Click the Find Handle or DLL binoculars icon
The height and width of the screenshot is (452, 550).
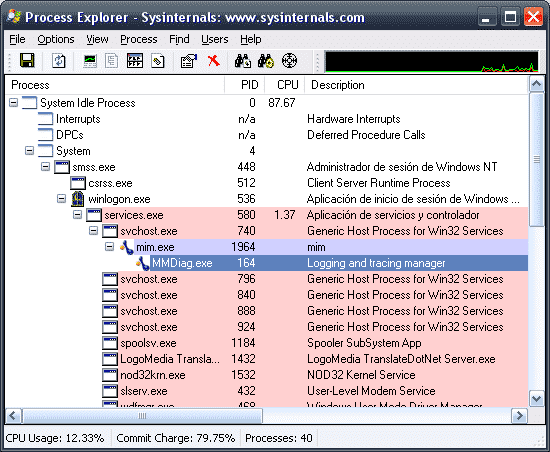pos(243,61)
